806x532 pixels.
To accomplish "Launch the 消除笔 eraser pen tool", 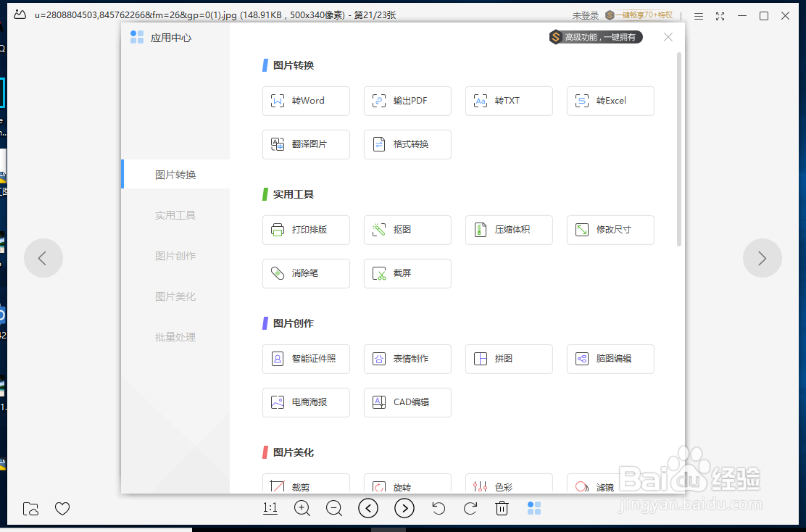I will [306, 273].
